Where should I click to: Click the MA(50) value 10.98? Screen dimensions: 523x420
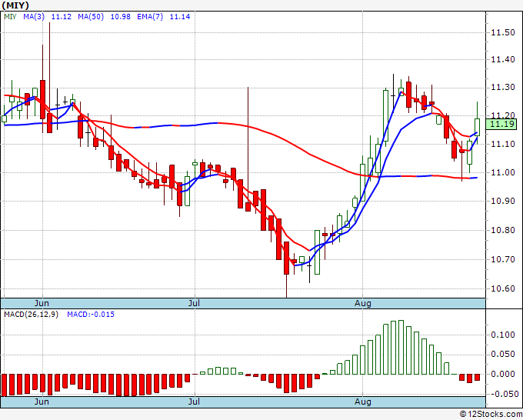(121, 17)
